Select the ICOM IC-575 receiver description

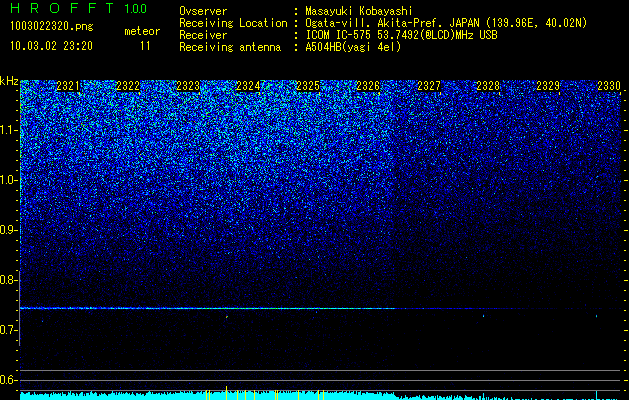(x=401, y=35)
